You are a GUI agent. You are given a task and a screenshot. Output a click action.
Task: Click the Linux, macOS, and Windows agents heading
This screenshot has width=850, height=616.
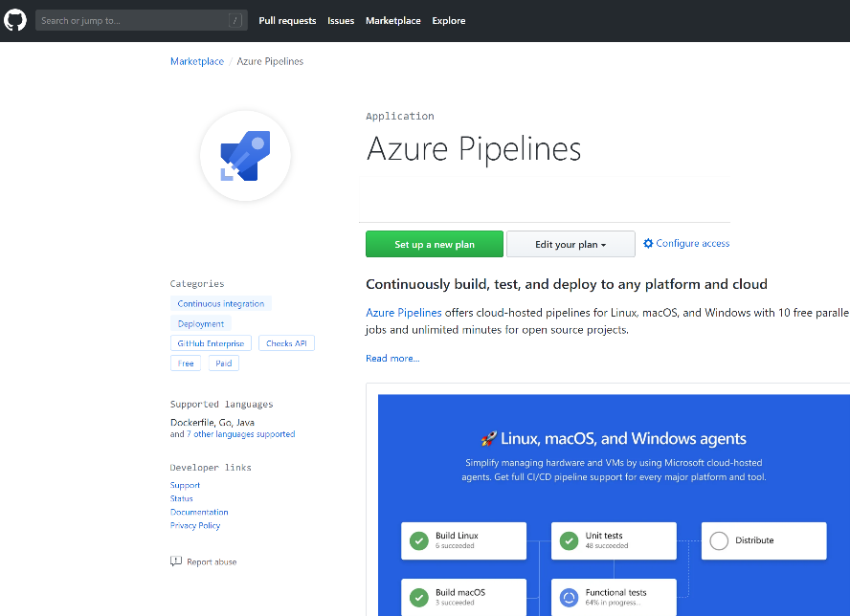(623, 438)
